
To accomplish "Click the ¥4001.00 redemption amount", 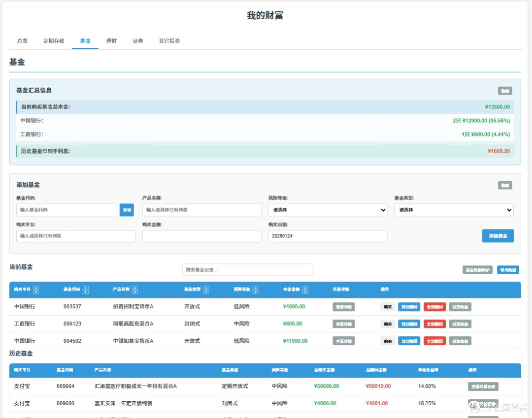I will (x=377, y=403).
